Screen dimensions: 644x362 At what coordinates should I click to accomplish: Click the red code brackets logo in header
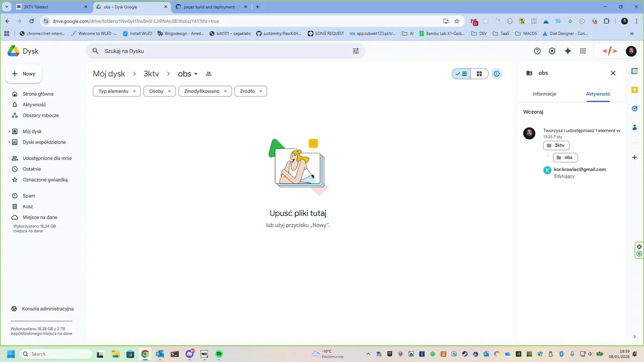(x=610, y=51)
